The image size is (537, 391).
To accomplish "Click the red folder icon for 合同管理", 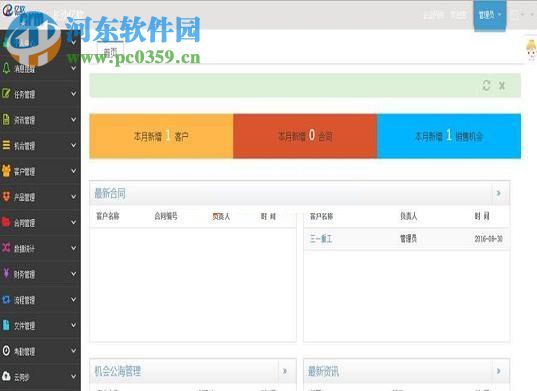I will (6, 222).
